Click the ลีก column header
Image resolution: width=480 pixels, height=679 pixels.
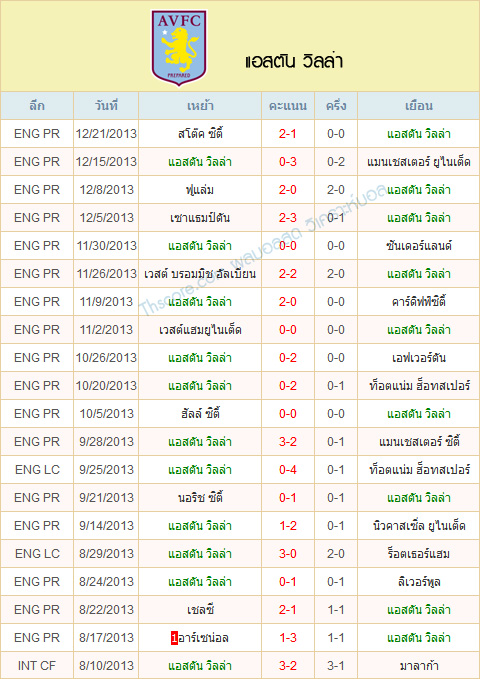pos(37,106)
